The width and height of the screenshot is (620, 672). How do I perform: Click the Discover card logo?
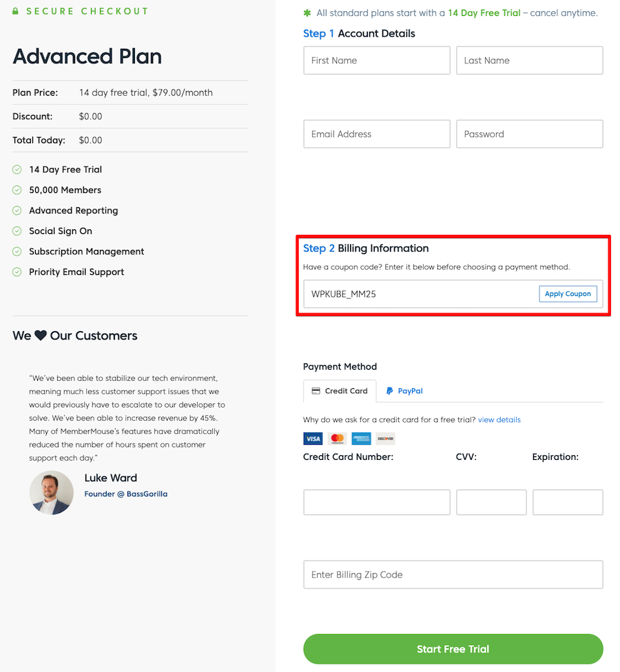click(x=386, y=439)
